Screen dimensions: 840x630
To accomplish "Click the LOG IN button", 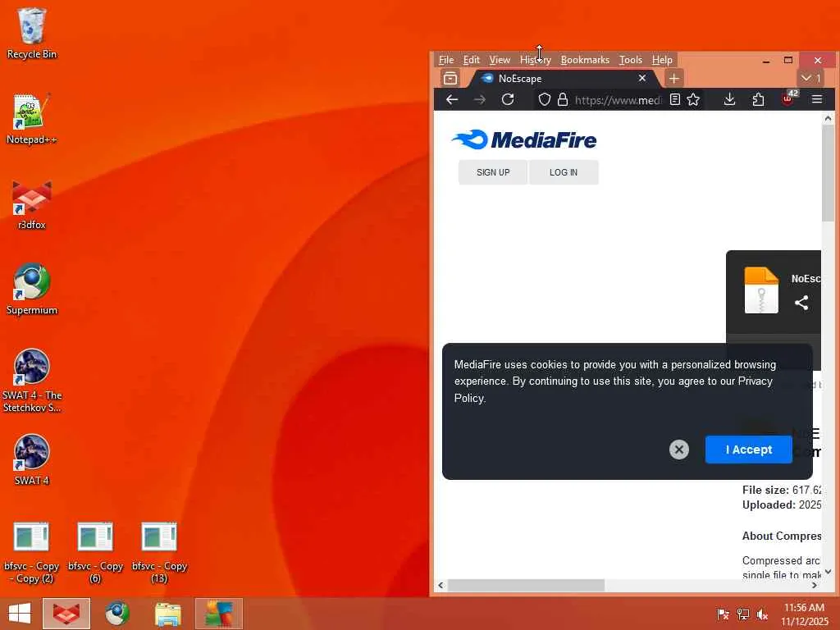I will (564, 172).
